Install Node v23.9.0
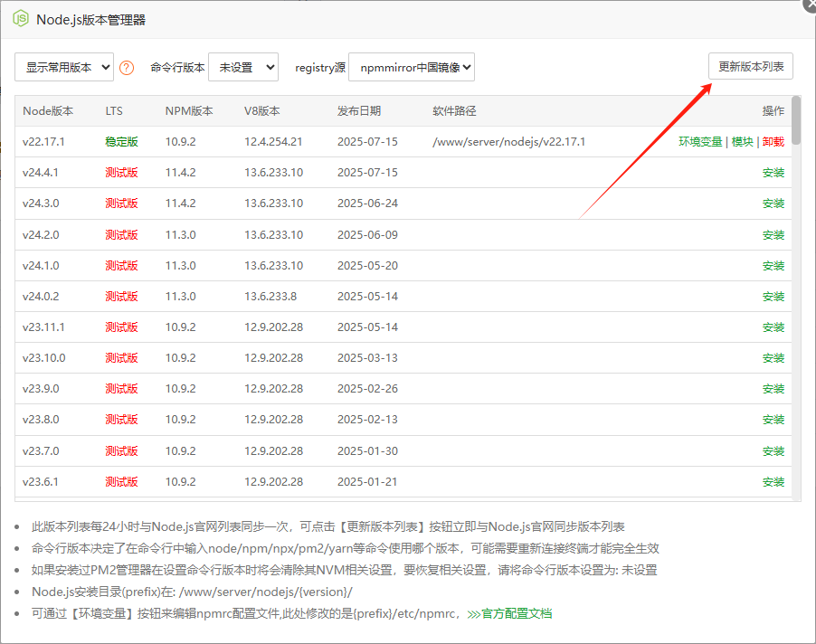Viewport: 816px width, 644px height. pyautogui.click(x=773, y=389)
